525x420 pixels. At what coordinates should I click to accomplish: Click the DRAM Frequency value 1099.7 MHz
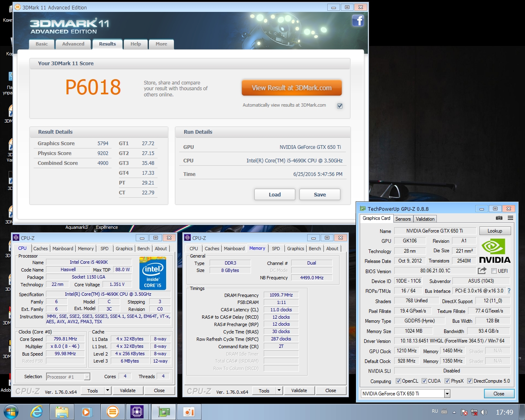pos(281,295)
